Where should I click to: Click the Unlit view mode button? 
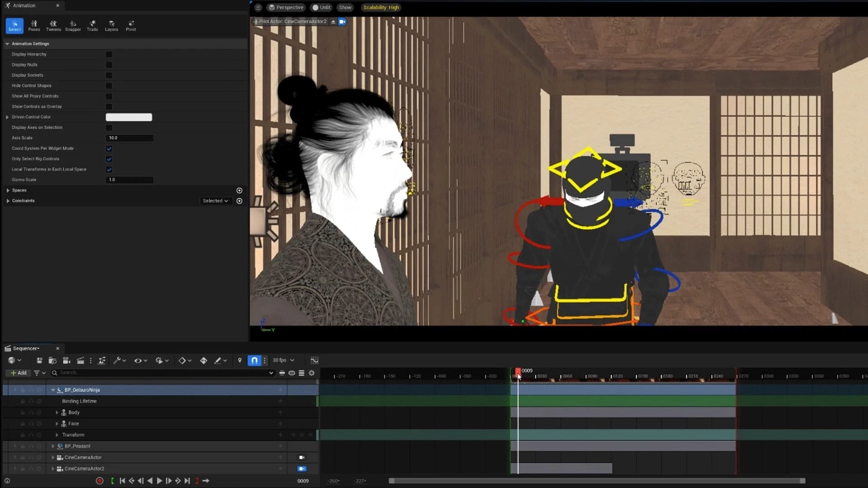[x=321, y=8]
